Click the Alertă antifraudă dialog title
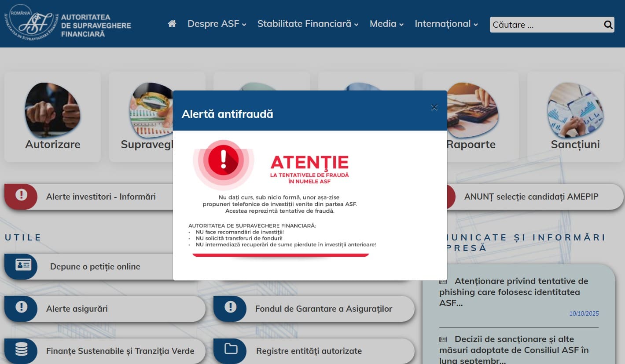This screenshot has width=625, height=364. [228, 114]
